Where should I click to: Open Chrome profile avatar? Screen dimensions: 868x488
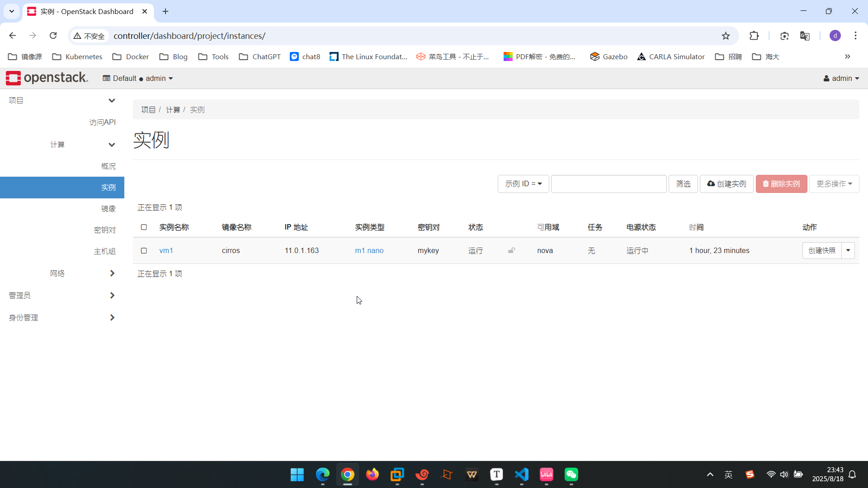click(835, 36)
